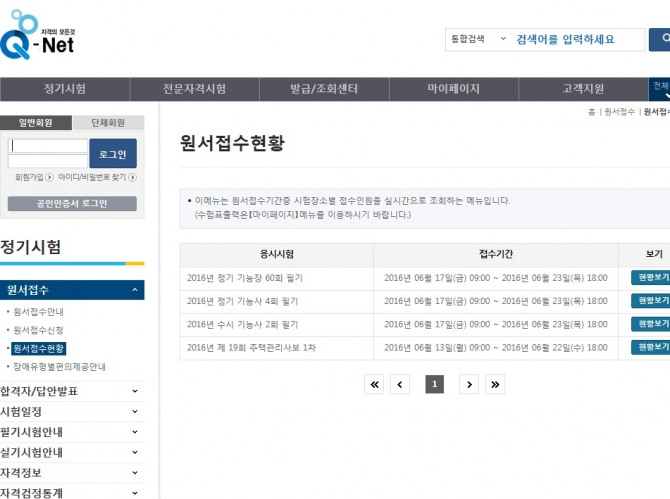
Task: Click 공인인증서 로그인 button
Action: pyautogui.click(x=72, y=204)
